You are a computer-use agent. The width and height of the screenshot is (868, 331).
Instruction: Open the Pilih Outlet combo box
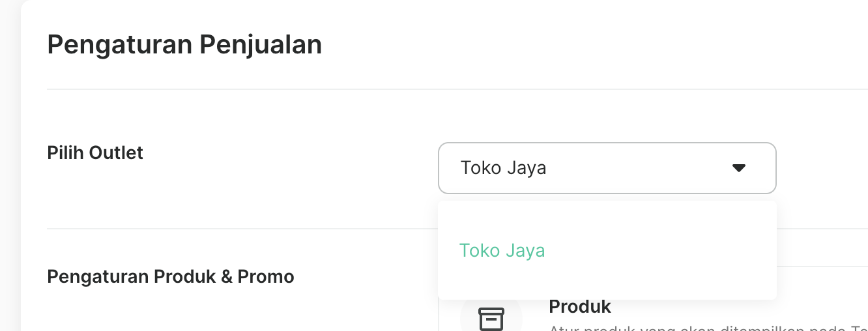pos(607,168)
